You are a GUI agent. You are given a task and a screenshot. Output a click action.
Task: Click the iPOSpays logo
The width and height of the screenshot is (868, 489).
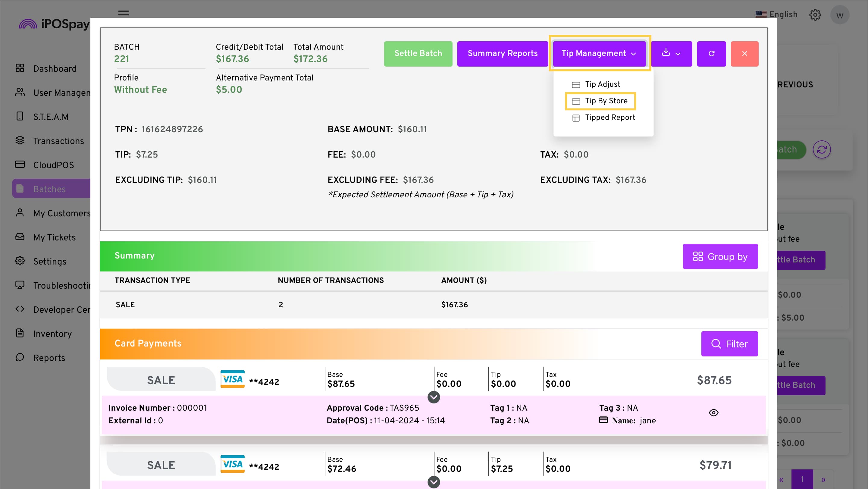click(54, 24)
